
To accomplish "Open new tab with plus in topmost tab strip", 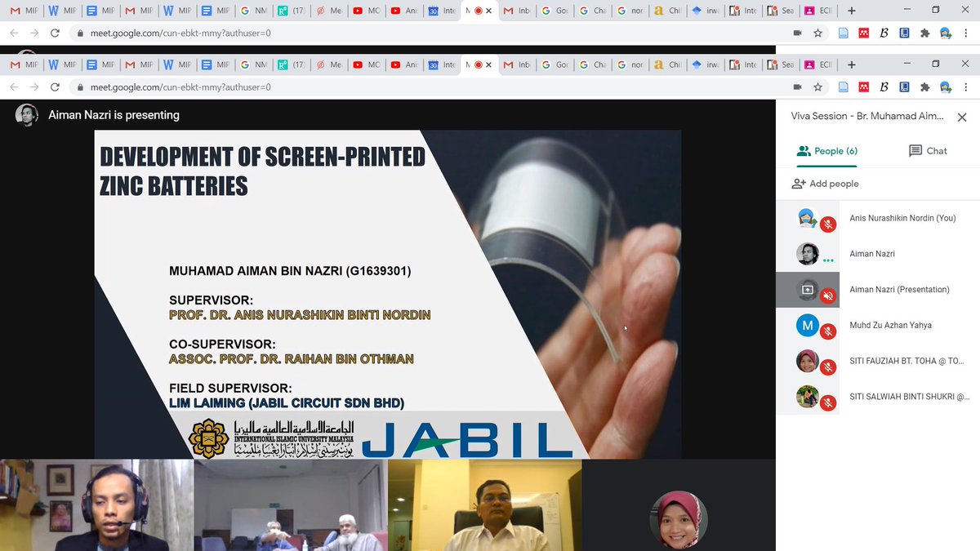I will [x=852, y=11].
